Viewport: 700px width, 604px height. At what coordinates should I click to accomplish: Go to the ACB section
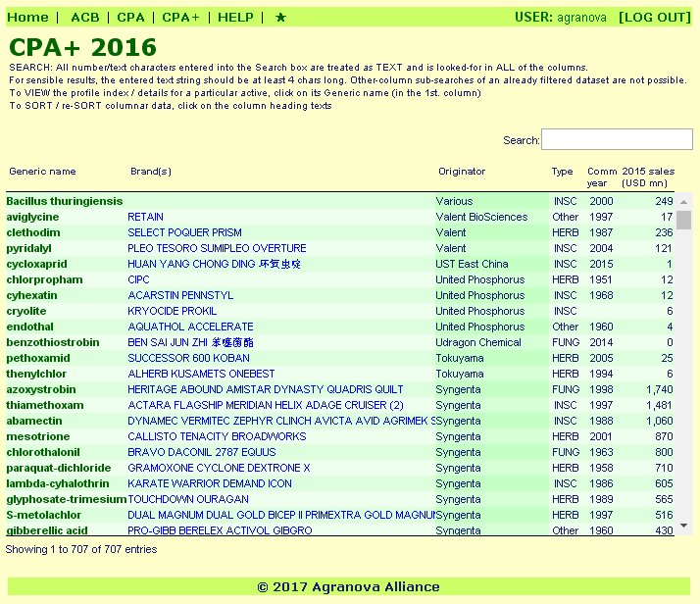[85, 18]
